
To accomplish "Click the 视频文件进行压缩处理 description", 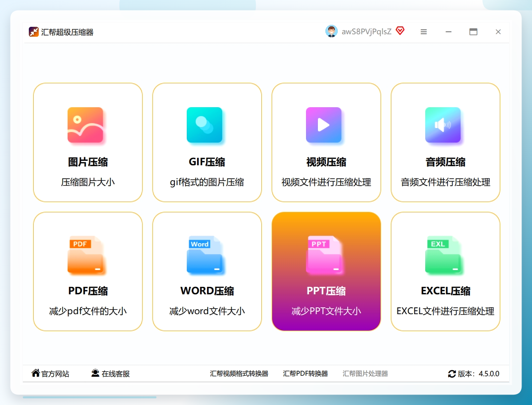I will click(x=326, y=182).
